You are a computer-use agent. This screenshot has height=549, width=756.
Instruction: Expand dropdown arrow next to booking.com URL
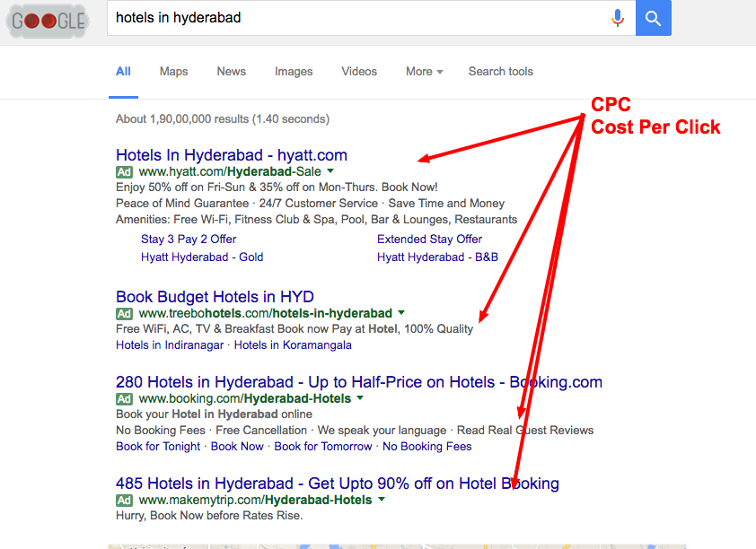pos(360,397)
